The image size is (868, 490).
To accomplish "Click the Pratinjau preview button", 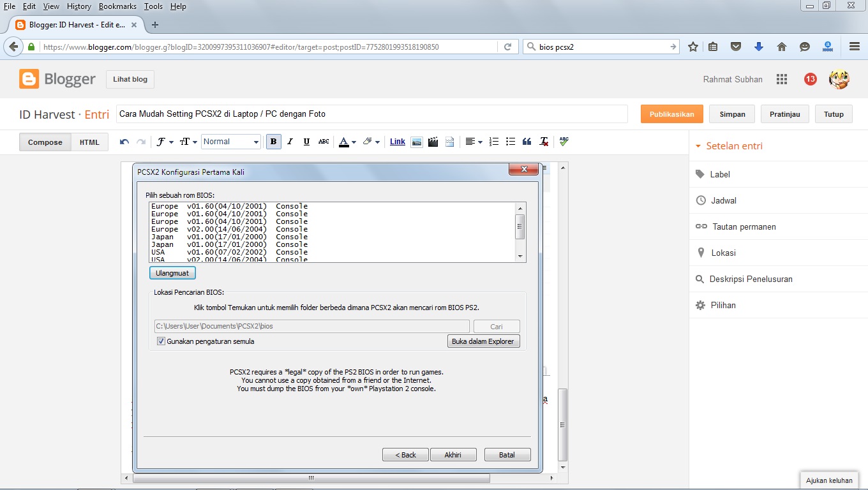I will pyautogui.click(x=785, y=114).
